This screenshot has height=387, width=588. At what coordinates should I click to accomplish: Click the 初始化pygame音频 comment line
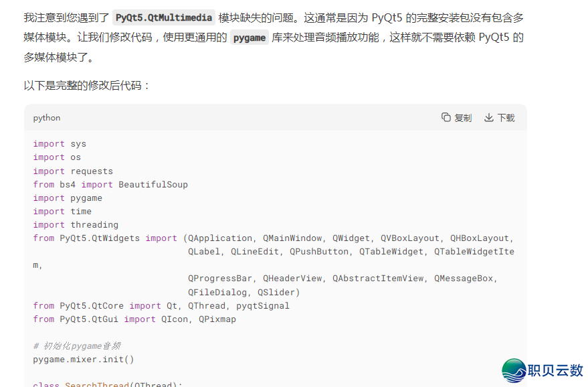[77, 346]
